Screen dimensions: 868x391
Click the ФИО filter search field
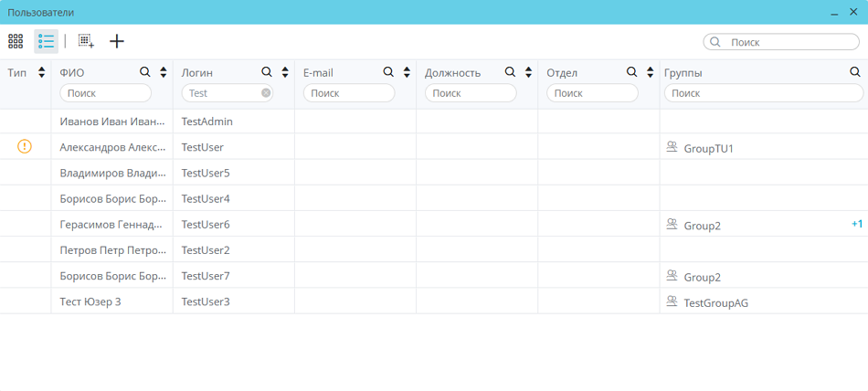point(106,93)
